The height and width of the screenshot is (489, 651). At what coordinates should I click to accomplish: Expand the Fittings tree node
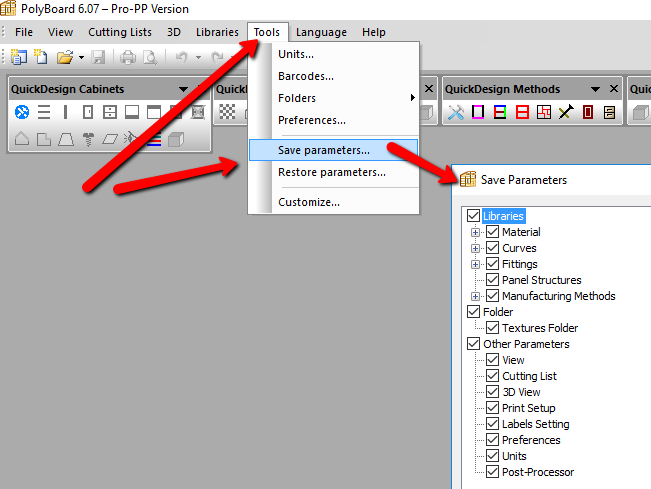[475, 264]
